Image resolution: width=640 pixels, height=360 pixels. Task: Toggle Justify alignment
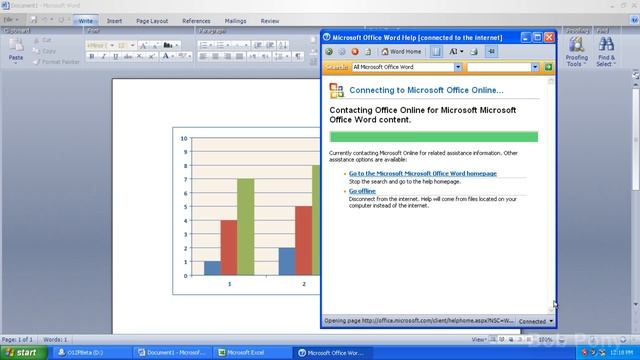coord(240,56)
